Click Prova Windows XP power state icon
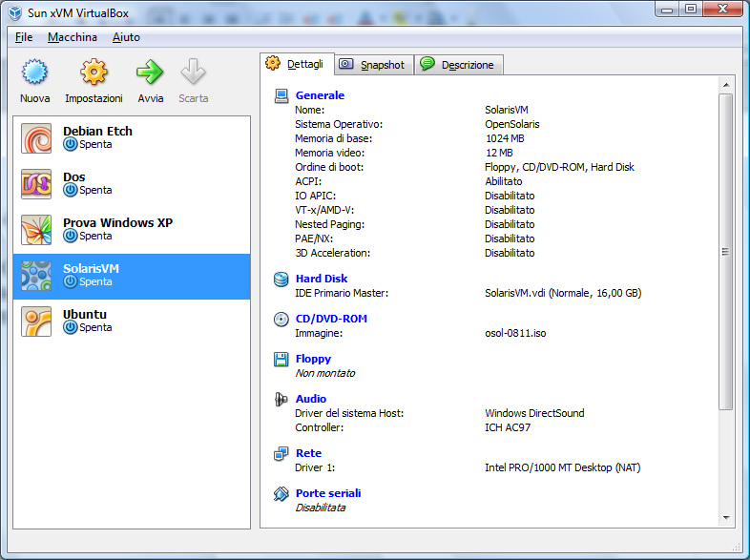Screen dimensions: 750x560 (71, 237)
